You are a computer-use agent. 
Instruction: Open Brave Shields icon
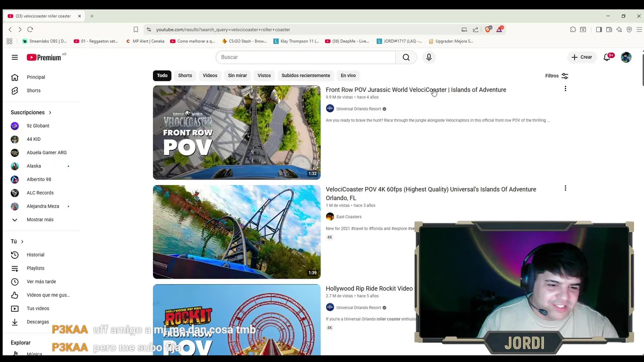[x=488, y=29]
